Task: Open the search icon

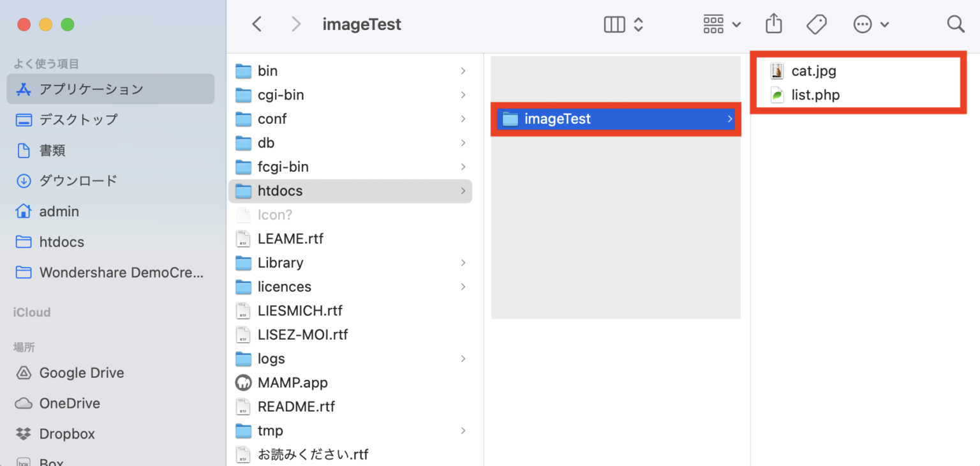Action: [x=955, y=24]
